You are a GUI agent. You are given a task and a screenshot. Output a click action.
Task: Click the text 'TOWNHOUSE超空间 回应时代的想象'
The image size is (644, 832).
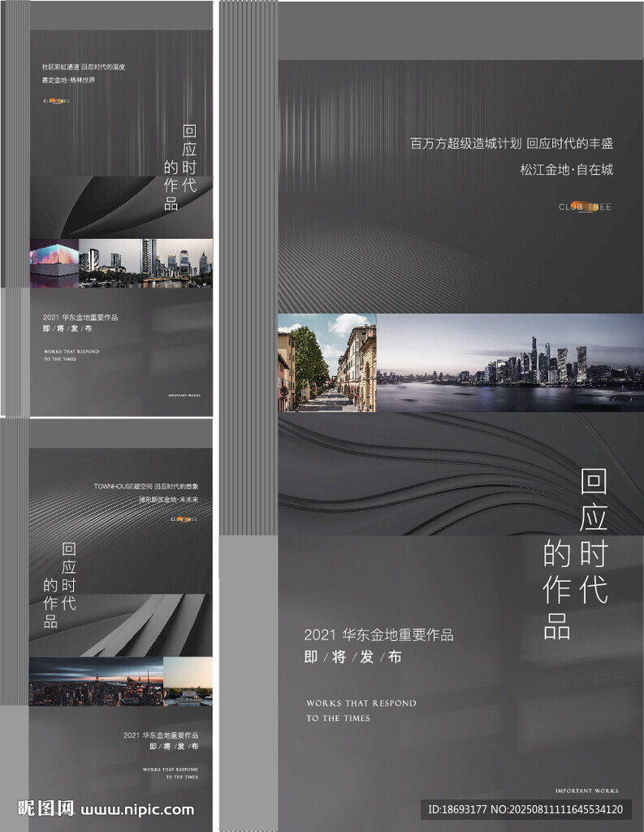click(x=146, y=486)
